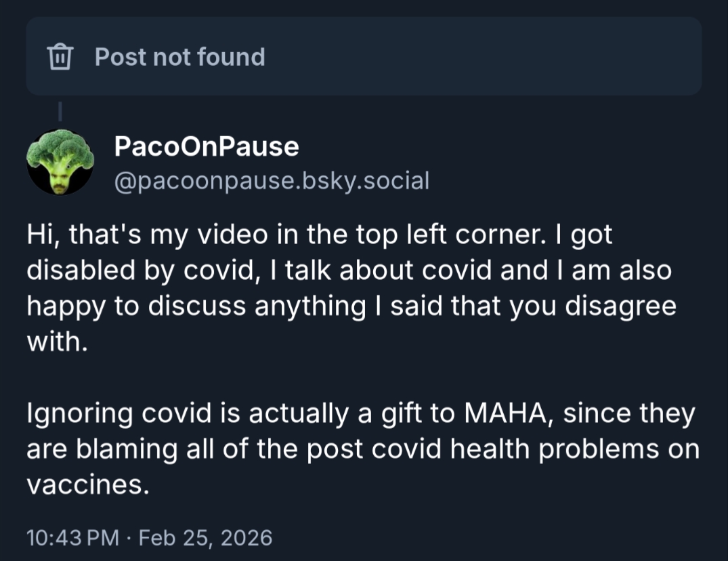
Task: Click the line starting "are blaming all"
Action: point(362,450)
